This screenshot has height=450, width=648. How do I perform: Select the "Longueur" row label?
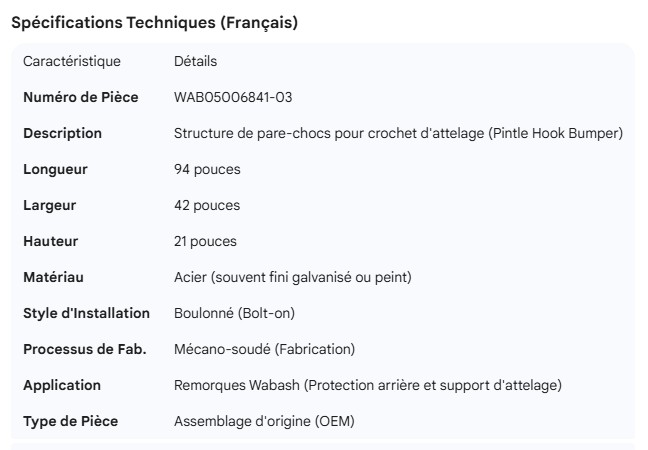click(x=55, y=170)
